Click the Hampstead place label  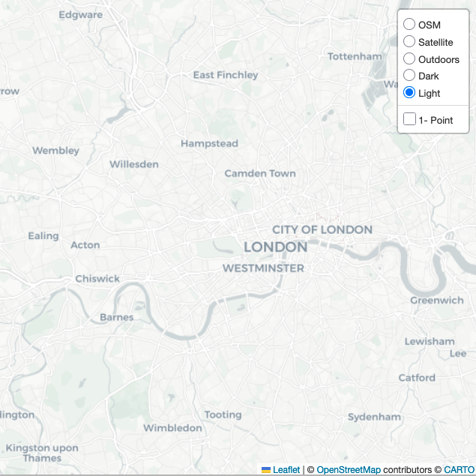tap(209, 144)
